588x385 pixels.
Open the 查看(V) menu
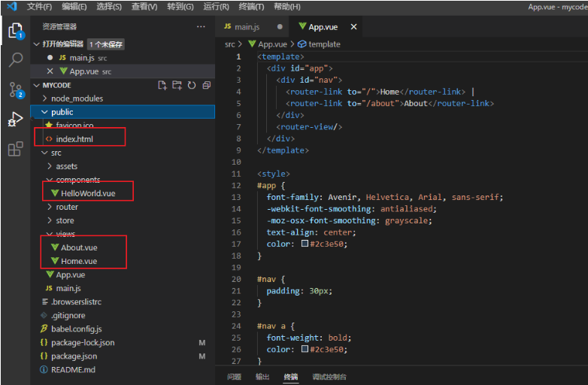pos(144,6)
